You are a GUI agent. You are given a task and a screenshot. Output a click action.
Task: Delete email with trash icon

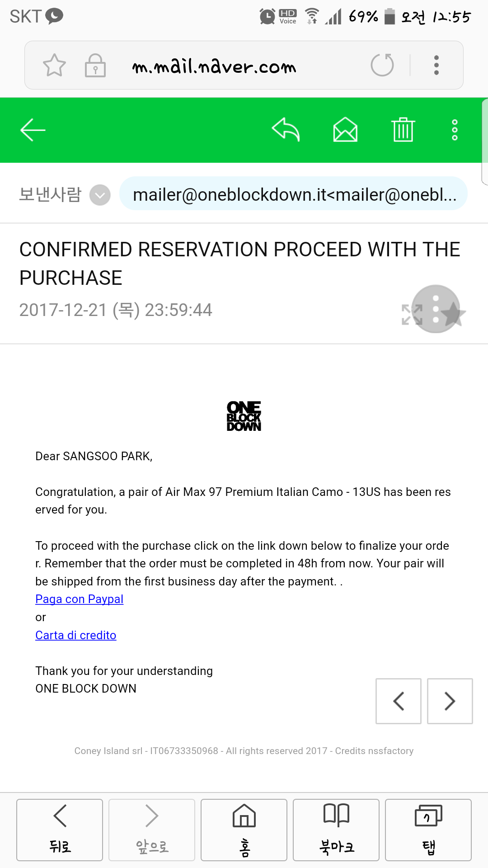coord(403,130)
